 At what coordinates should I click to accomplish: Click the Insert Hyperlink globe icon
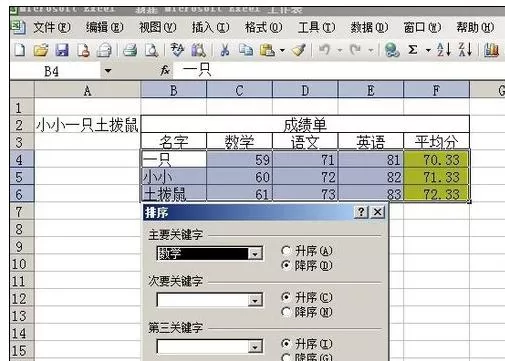[x=392, y=50]
